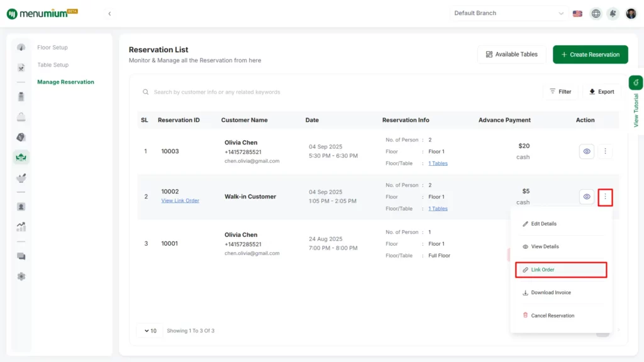Open 1 Tables link for reservation 10002

(x=438, y=209)
